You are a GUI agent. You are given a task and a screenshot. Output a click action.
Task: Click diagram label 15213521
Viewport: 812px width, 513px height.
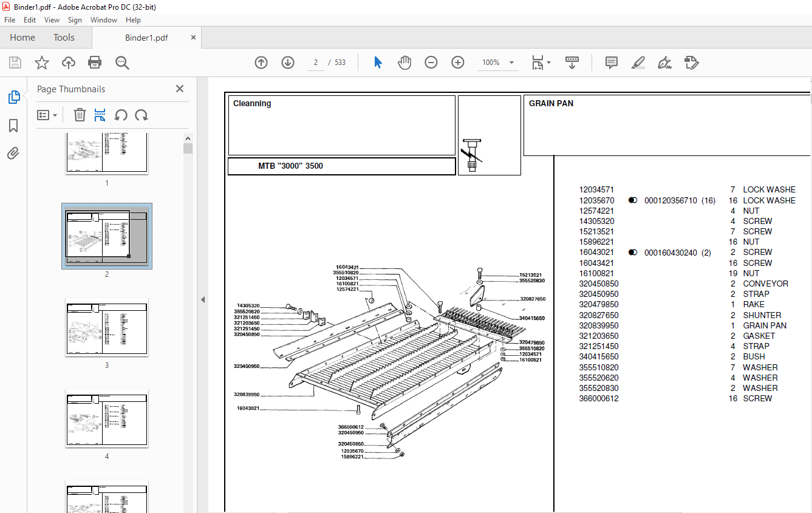click(530, 275)
